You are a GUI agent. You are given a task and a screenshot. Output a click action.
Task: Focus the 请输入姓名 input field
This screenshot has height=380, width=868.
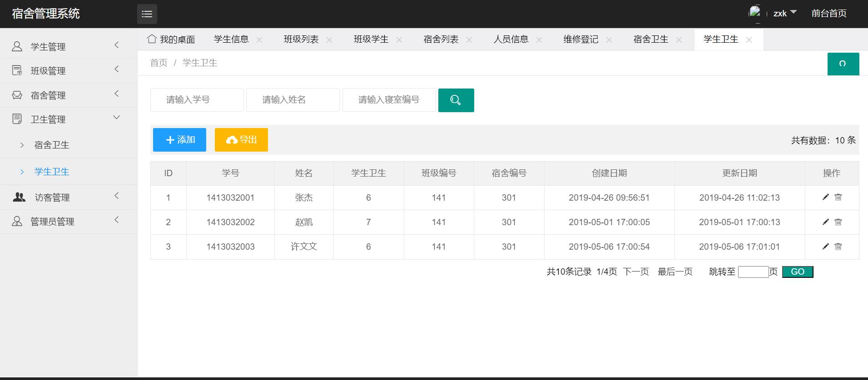coord(293,100)
